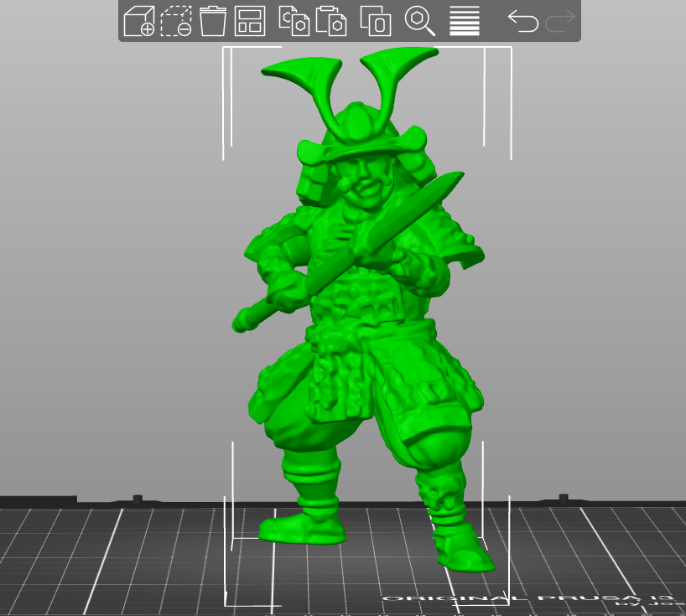
Task: Copy the selected object
Action: (x=294, y=21)
